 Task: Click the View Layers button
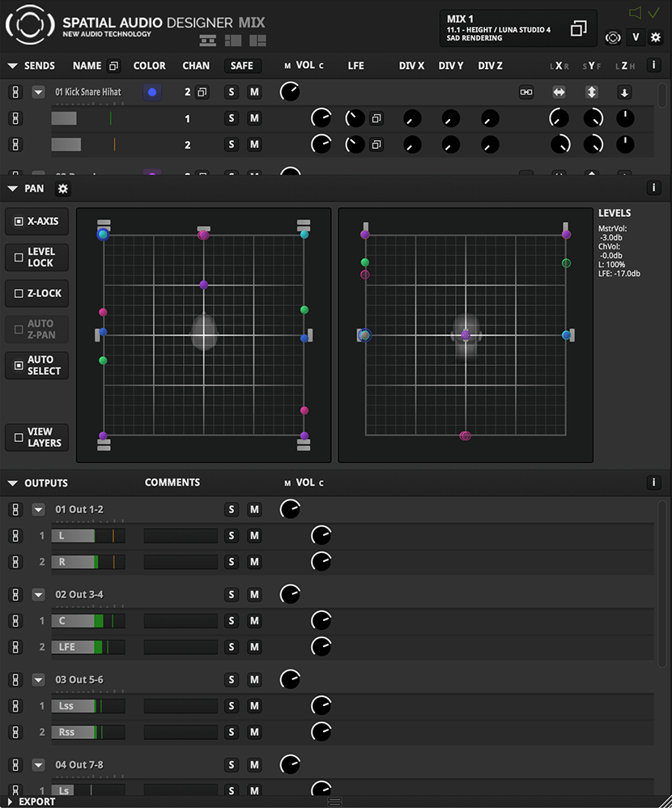click(36, 437)
